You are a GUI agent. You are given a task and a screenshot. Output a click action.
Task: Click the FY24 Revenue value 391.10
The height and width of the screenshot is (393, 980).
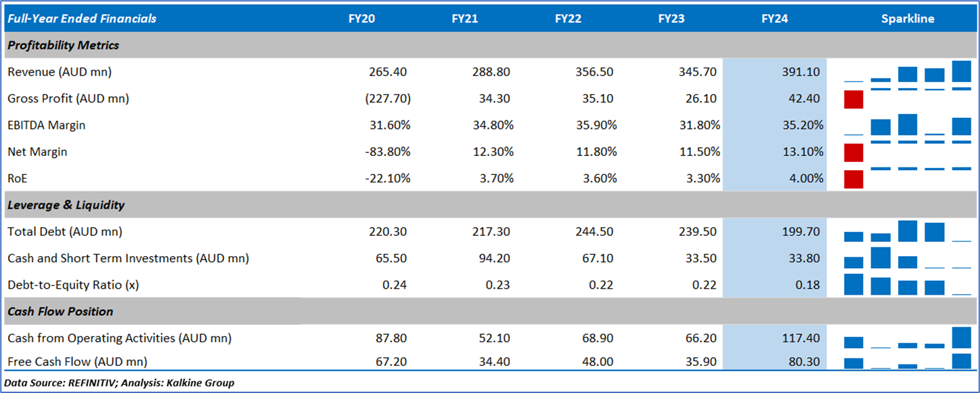801,72
